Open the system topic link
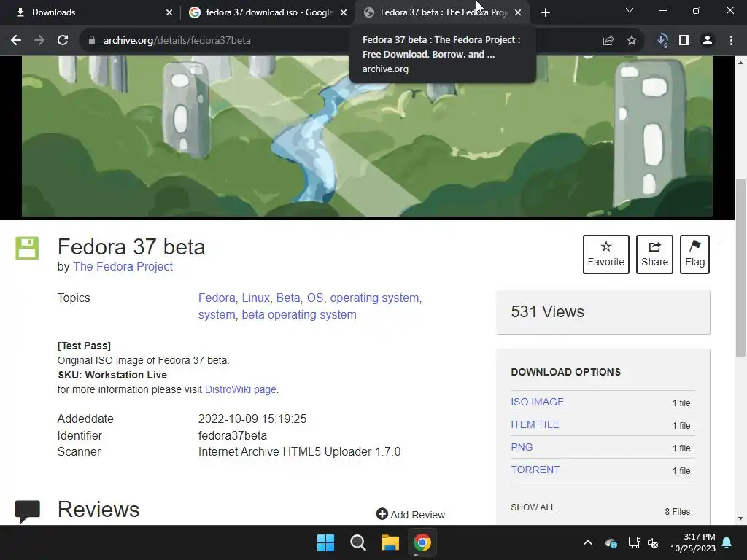The width and height of the screenshot is (747, 560). 217,315
